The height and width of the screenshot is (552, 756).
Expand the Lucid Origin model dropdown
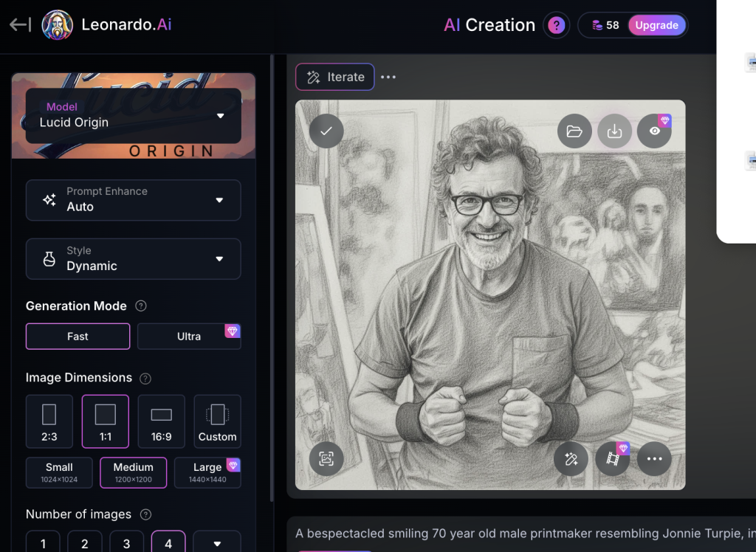pyautogui.click(x=134, y=116)
